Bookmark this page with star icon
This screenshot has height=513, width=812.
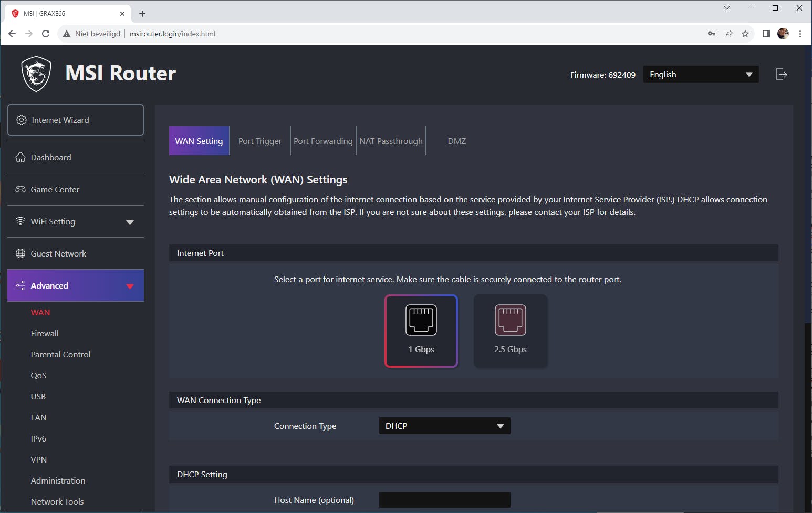pos(745,34)
